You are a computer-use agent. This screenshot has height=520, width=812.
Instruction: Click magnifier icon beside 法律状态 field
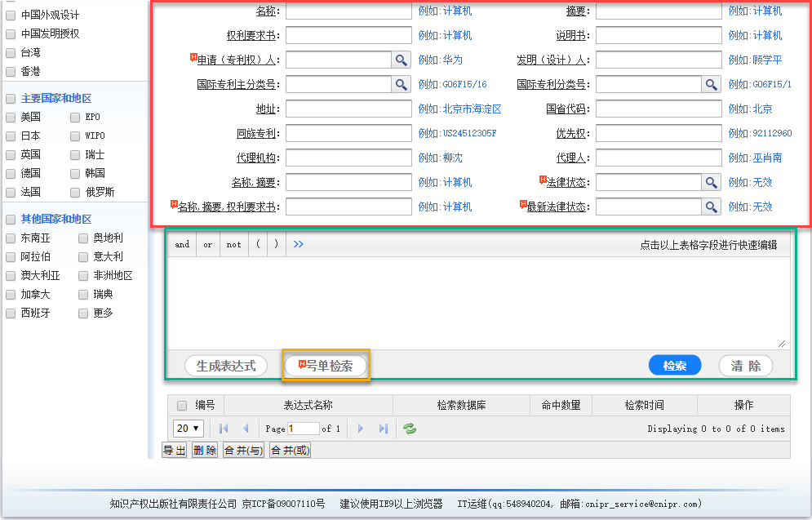[712, 182]
